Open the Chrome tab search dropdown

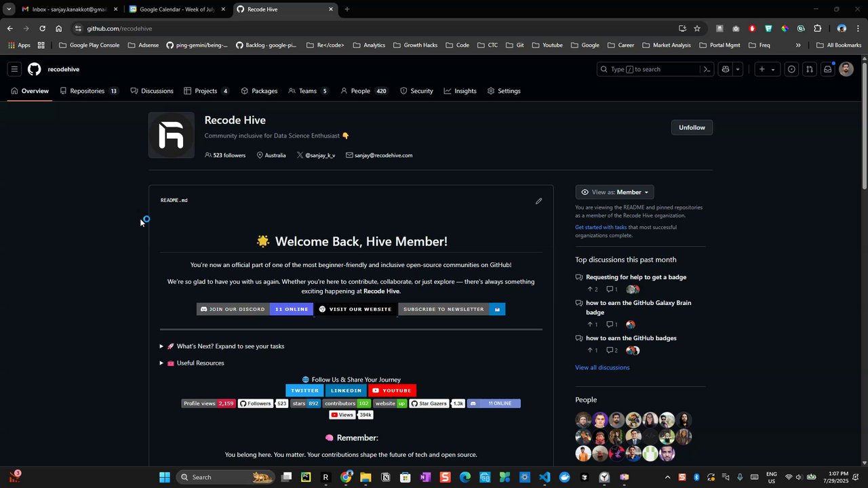click(9, 9)
